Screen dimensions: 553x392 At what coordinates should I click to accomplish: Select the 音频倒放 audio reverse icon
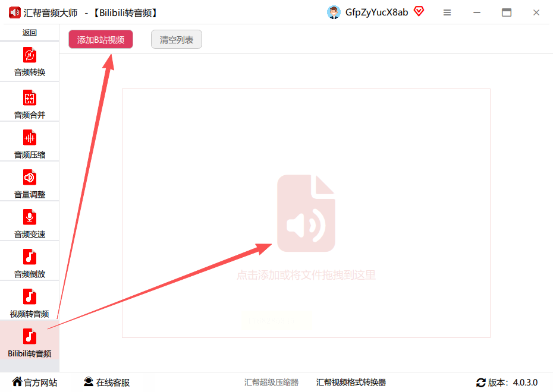click(30, 257)
